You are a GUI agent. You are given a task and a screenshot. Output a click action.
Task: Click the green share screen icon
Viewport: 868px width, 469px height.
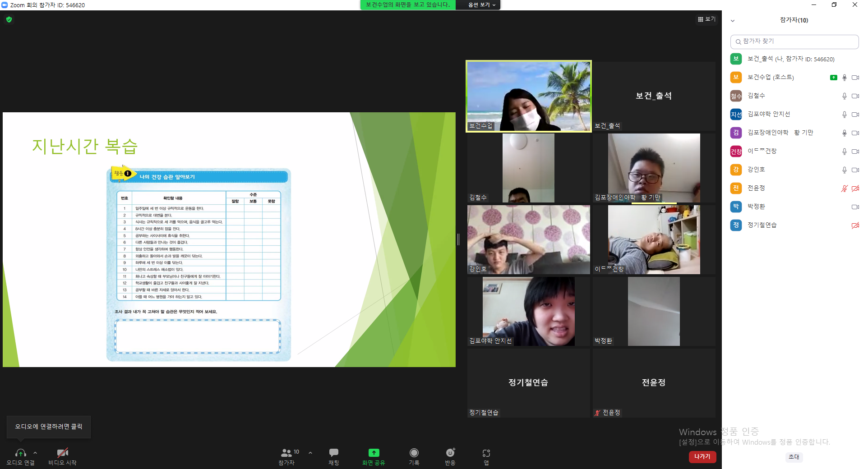(374, 453)
